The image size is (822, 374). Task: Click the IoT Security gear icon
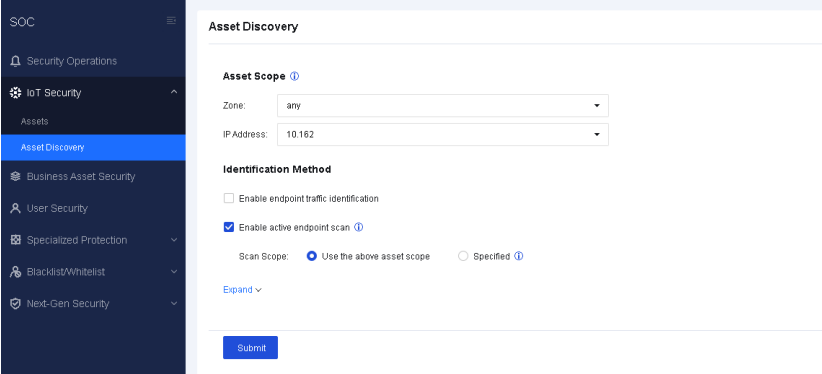click(16, 93)
